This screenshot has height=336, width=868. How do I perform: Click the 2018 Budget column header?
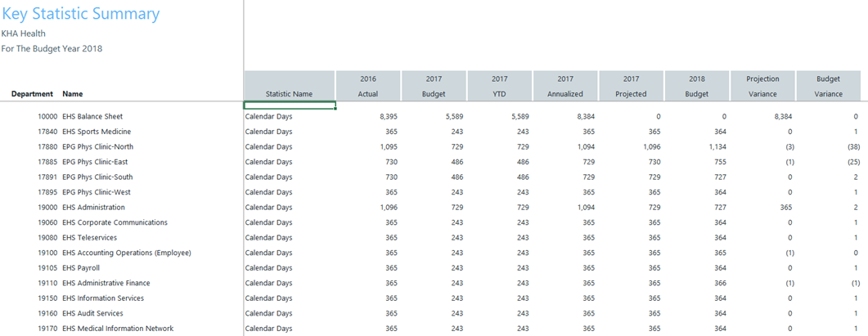click(x=696, y=87)
